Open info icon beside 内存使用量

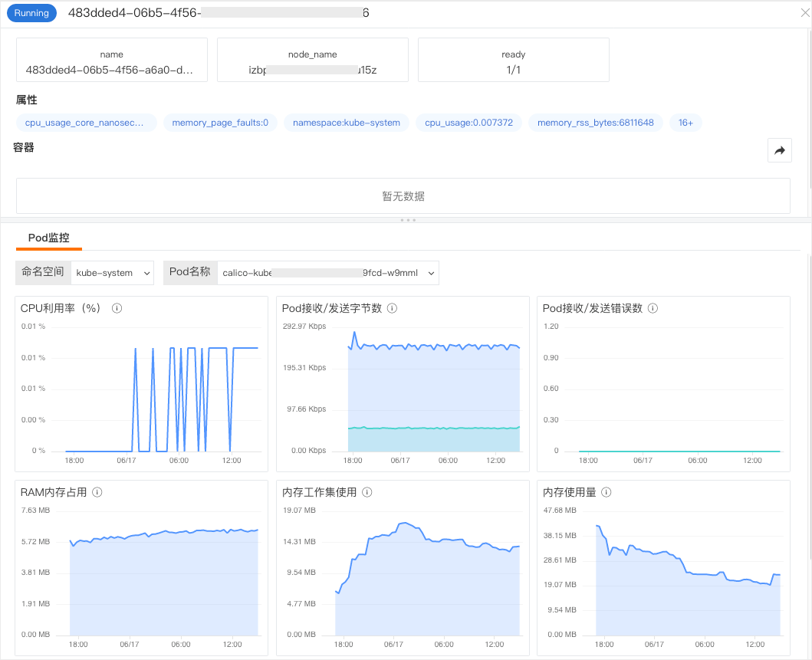click(x=607, y=492)
